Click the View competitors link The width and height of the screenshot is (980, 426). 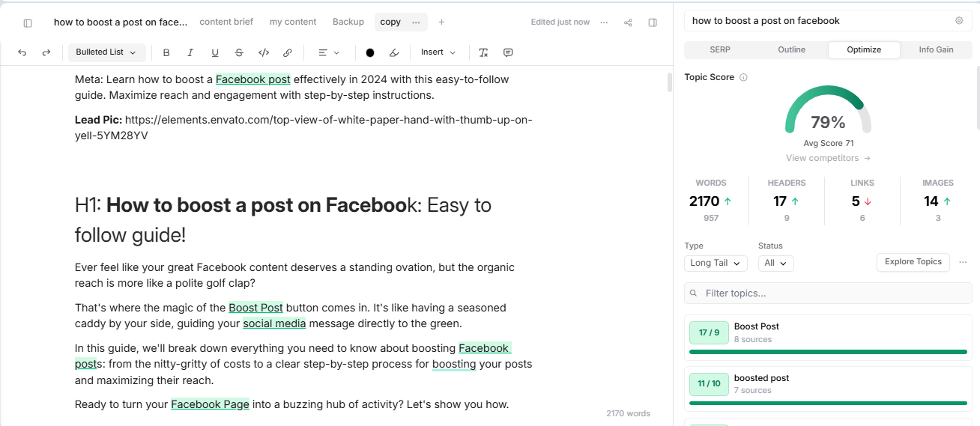click(828, 158)
